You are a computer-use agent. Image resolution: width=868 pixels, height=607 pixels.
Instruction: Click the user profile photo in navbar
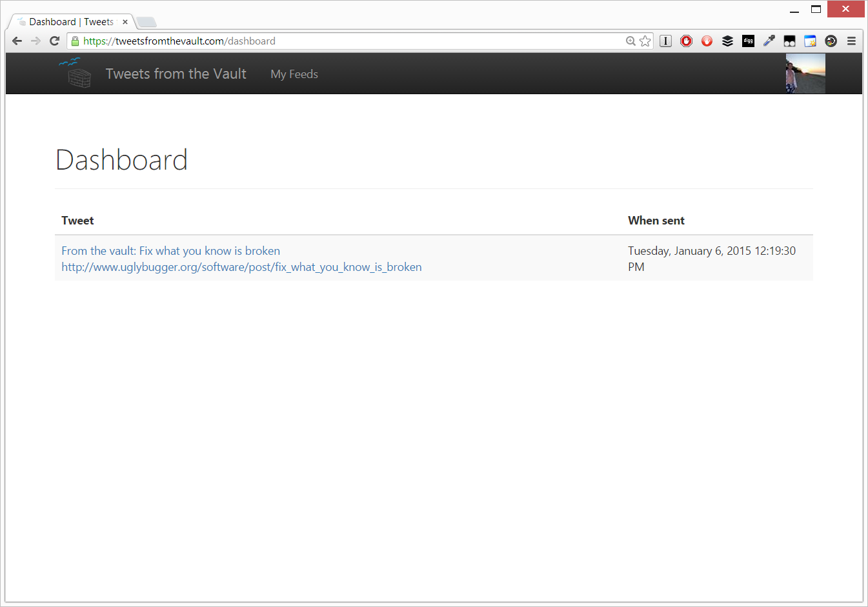point(805,74)
